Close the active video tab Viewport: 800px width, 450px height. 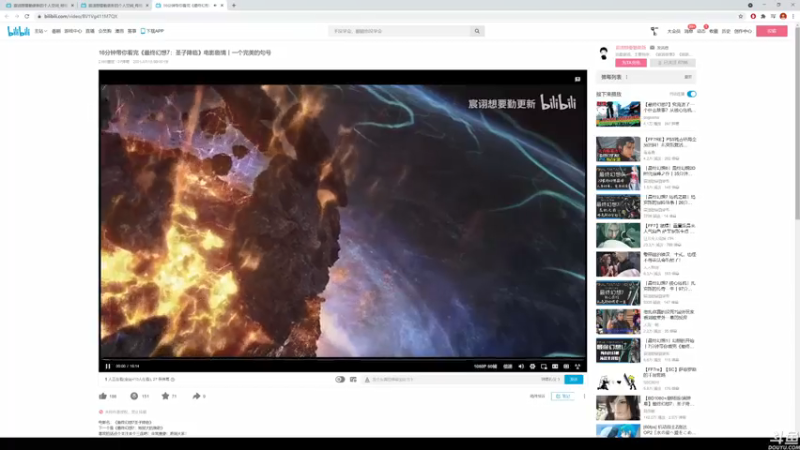coord(222,5)
